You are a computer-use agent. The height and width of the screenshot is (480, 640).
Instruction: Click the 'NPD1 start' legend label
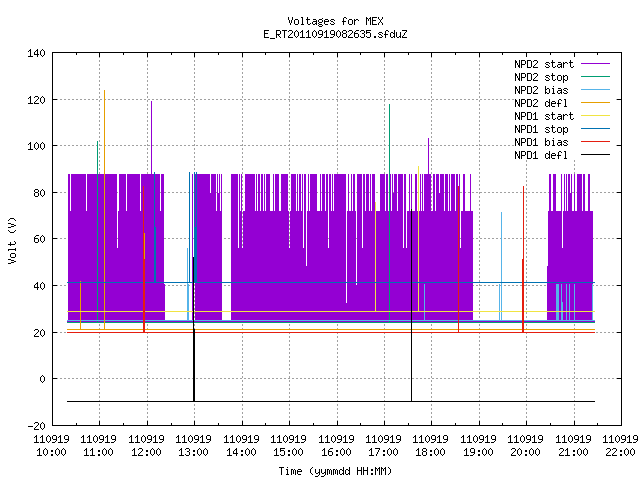[x=544, y=116]
